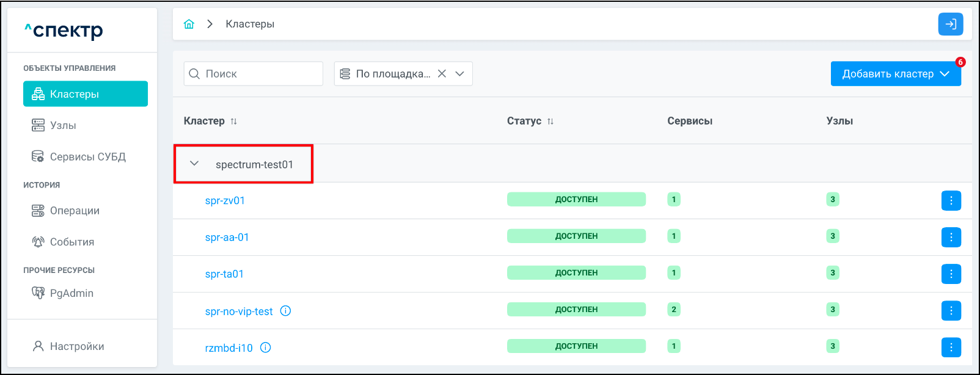Click the logout icon button top right
Image resolution: width=980 pixels, height=375 pixels.
point(950,24)
